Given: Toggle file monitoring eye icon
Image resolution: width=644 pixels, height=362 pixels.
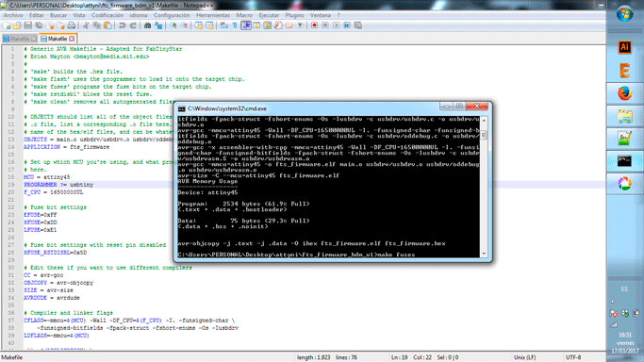Looking at the screenshot, I should click(x=300, y=25).
